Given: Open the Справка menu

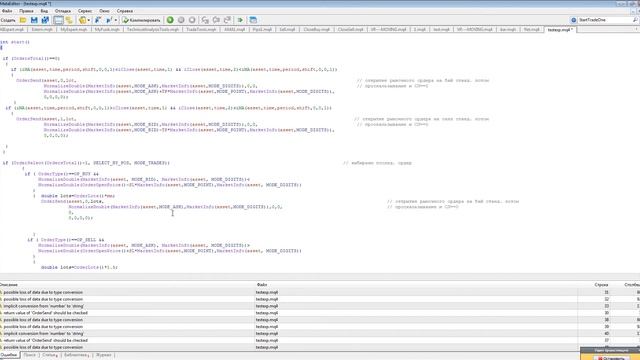Looking at the screenshot, I should coord(124,11).
